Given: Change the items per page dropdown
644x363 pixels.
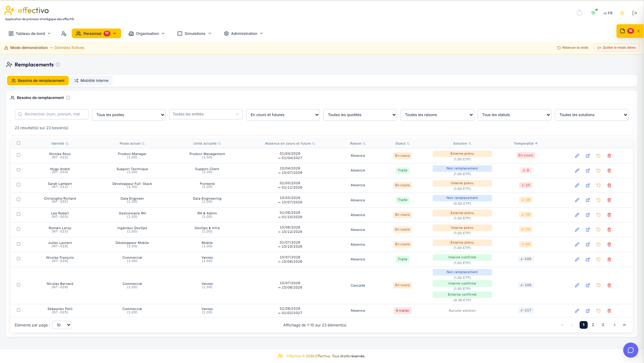Looking at the screenshot, I should coord(62,325).
